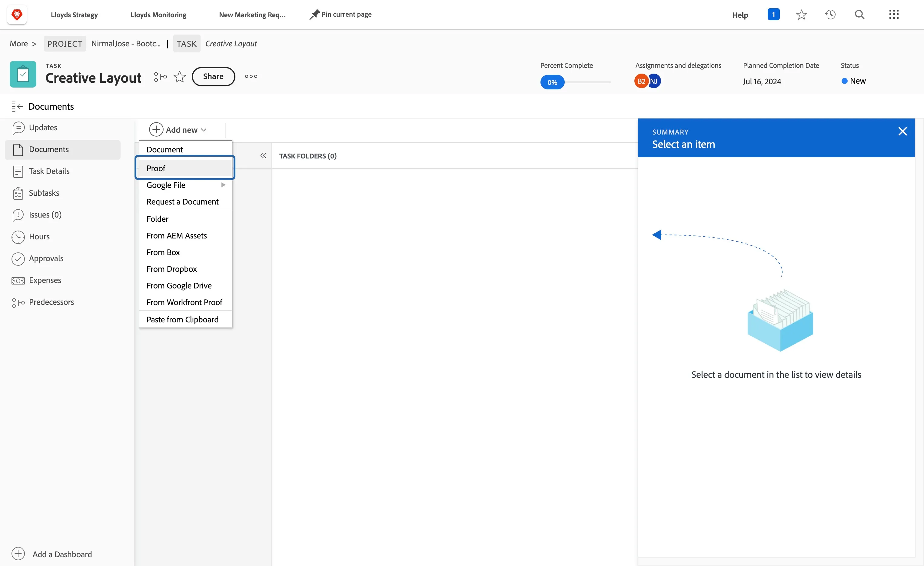The height and width of the screenshot is (566, 924).
Task: Choose Folder in Add new menu
Action: click(186, 219)
